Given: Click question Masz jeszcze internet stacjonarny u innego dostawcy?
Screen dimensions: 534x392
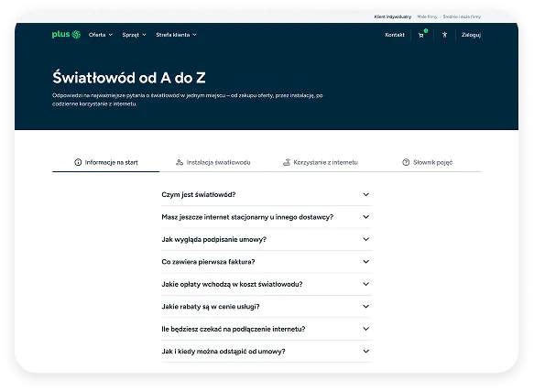Looking at the screenshot, I should pos(247,217).
